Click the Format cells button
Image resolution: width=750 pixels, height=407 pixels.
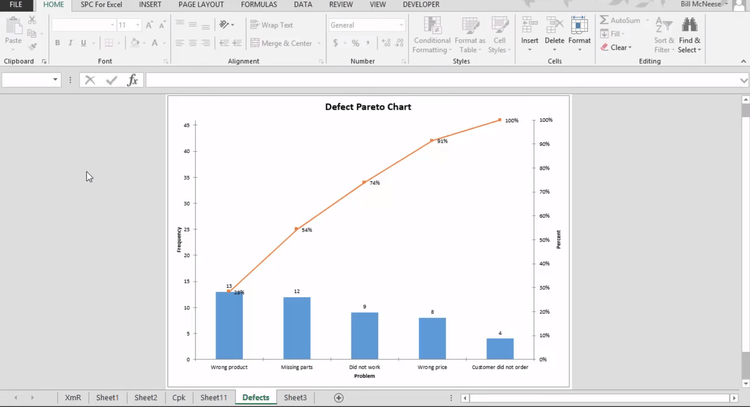pyautogui.click(x=580, y=34)
